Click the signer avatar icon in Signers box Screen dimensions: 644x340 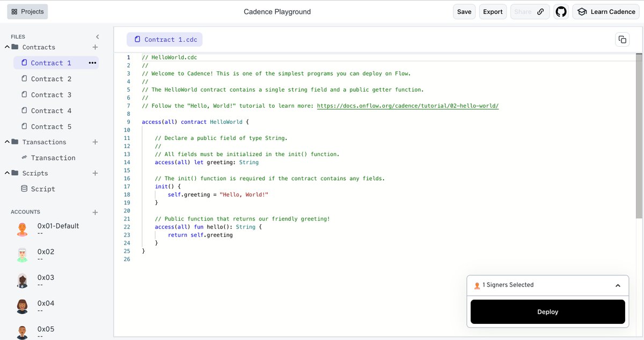point(477,286)
